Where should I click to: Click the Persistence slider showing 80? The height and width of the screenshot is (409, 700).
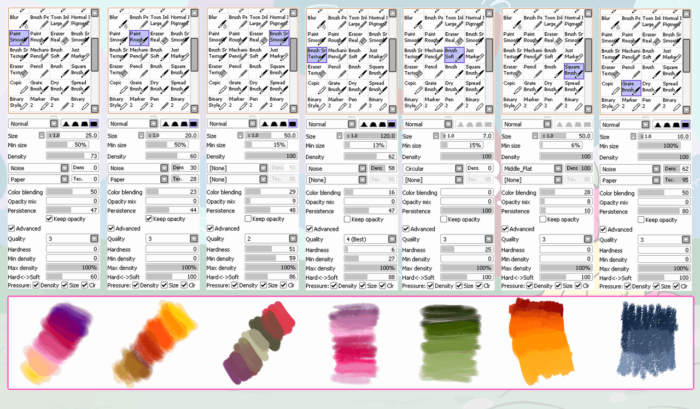pos(664,212)
